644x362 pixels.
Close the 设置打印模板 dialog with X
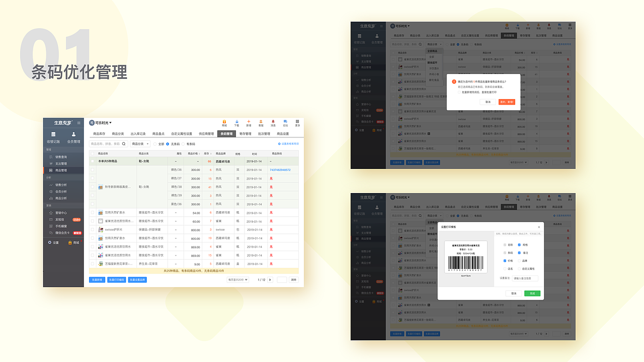tap(539, 227)
